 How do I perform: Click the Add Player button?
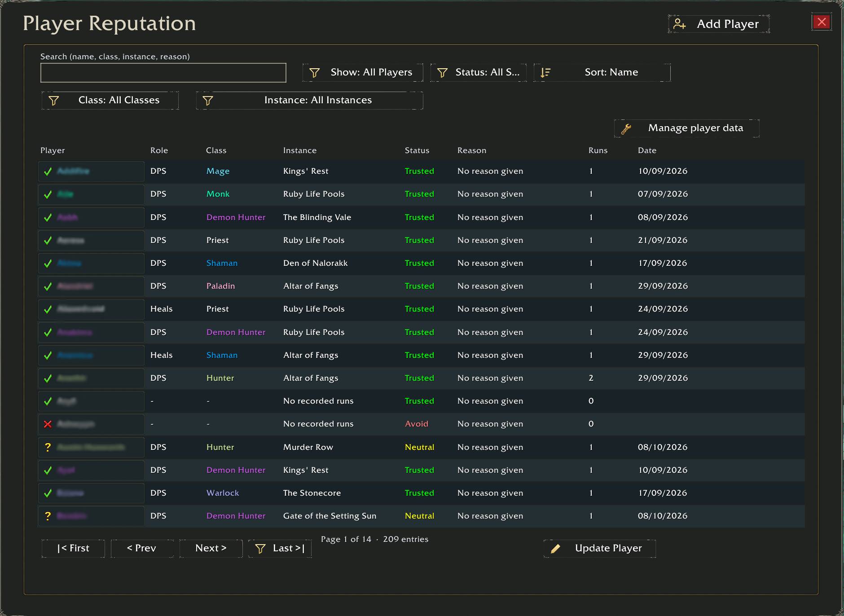tap(719, 24)
